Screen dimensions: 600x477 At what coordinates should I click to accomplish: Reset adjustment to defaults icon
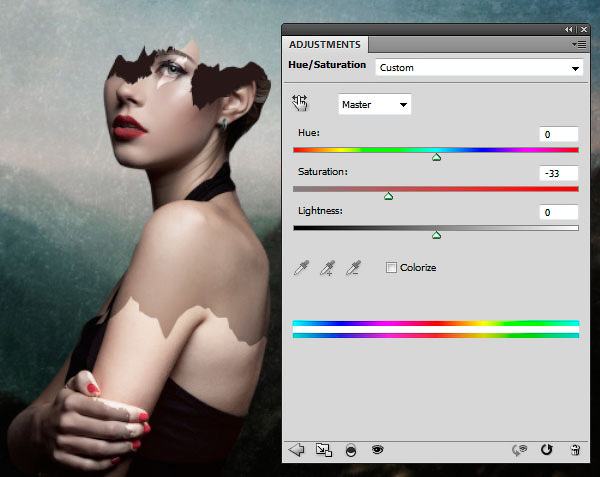[x=546, y=449]
